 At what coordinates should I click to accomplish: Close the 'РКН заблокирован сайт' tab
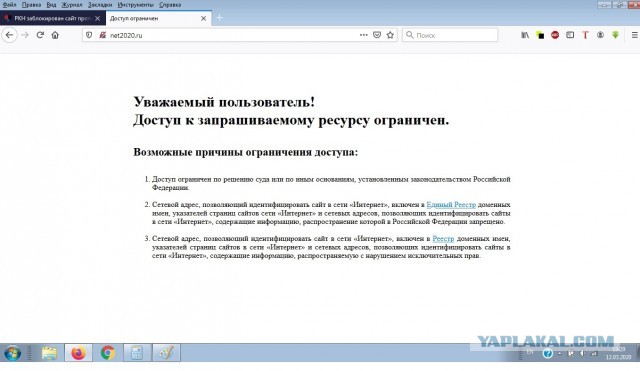[97, 18]
